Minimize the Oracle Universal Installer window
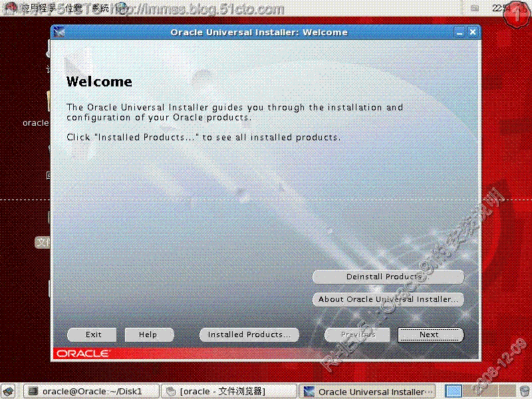 [x=460, y=32]
